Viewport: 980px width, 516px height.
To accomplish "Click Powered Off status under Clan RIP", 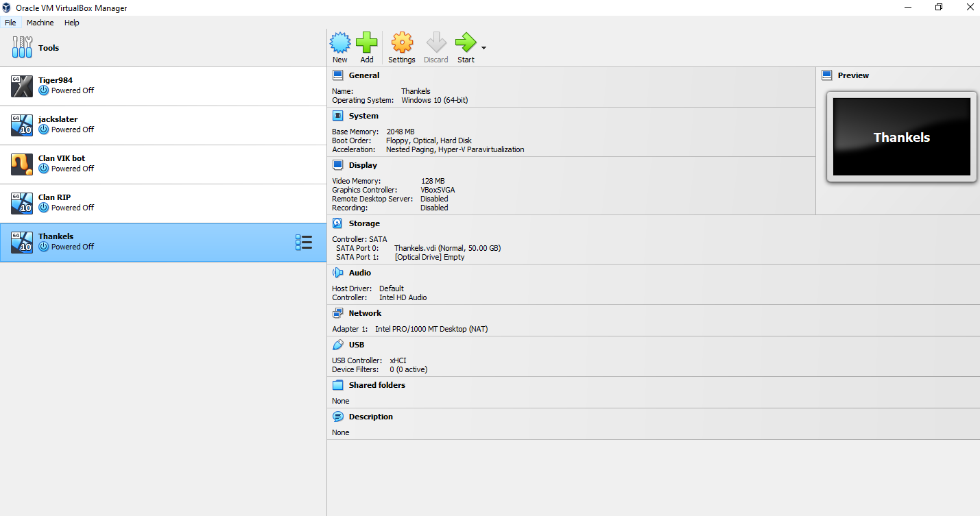I will (73, 208).
